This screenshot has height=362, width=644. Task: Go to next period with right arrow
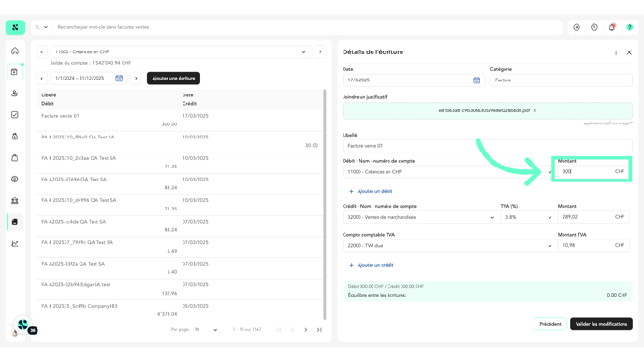(x=136, y=78)
